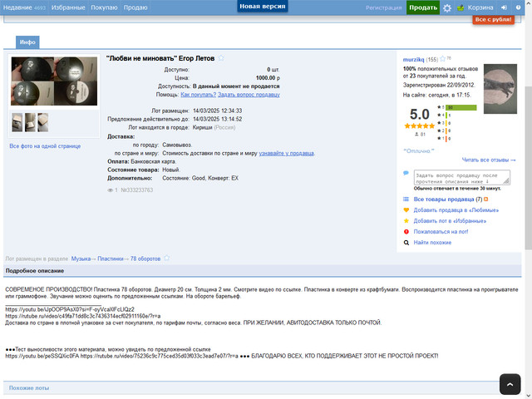The height and width of the screenshot is (399, 532).
Task: Click Как покупать? help link
Action: (198, 95)
